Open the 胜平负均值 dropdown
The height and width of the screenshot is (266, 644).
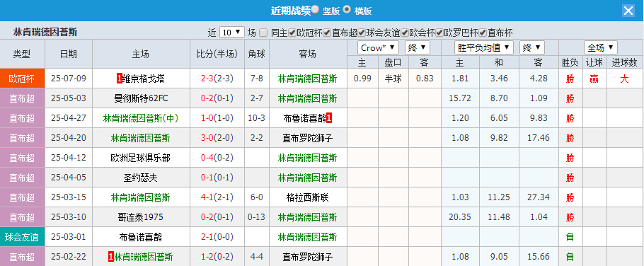click(484, 47)
